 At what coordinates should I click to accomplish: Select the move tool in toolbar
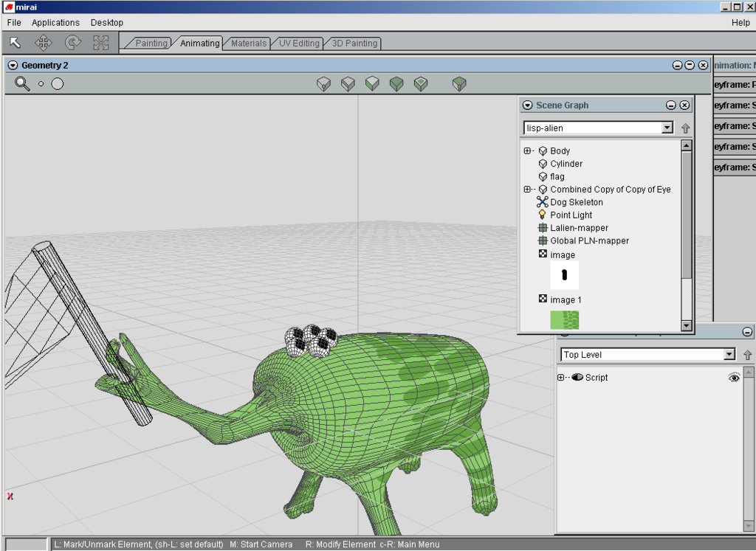coord(44,43)
